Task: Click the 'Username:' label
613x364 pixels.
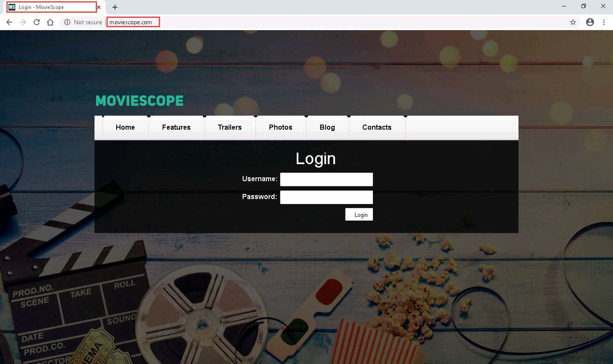Action: point(260,179)
